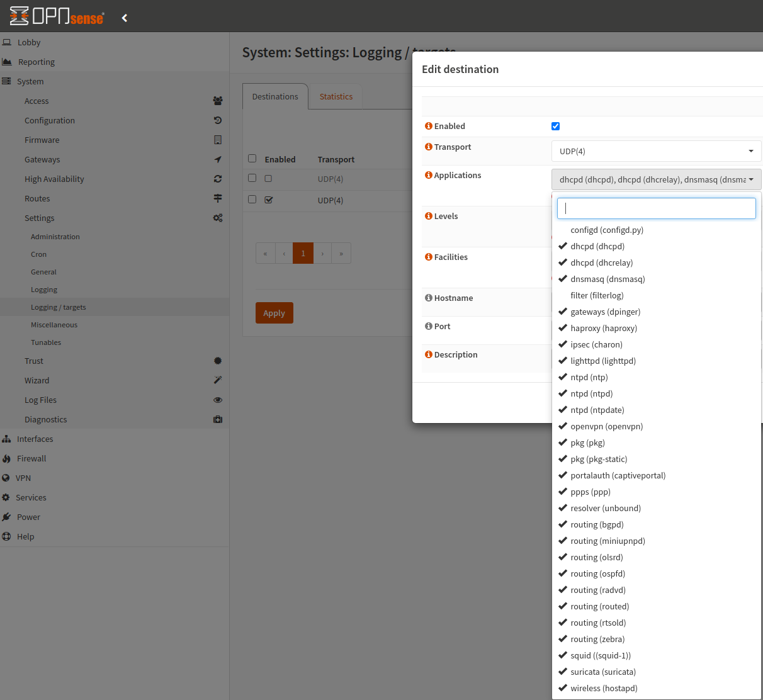The width and height of the screenshot is (763, 700).
Task: Select the second UDP(4) row checkbox
Action: 252,199
